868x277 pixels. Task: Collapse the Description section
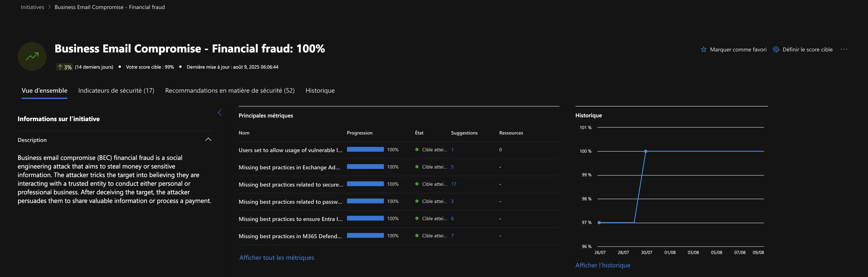point(208,140)
